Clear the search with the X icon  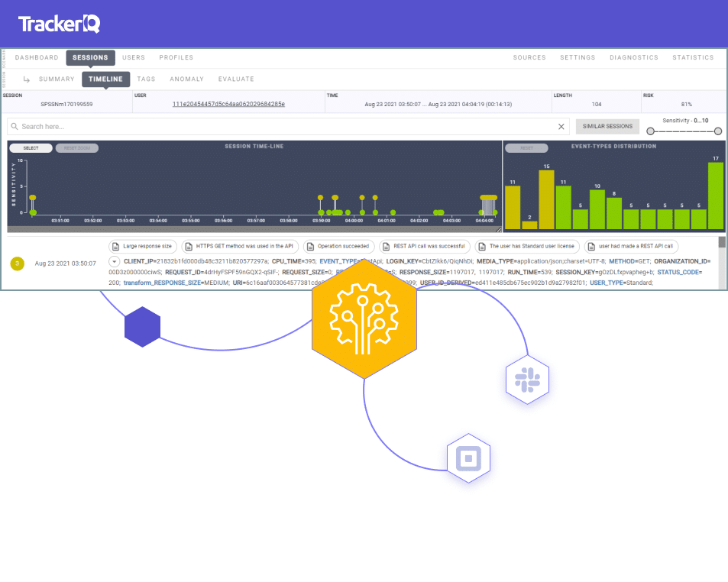(561, 126)
